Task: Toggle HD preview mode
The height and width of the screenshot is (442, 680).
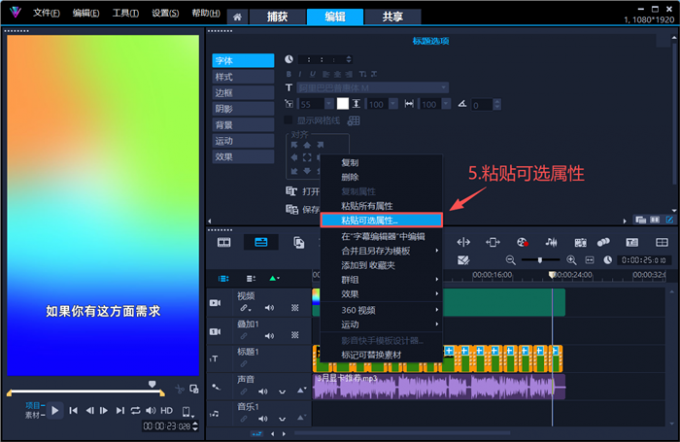Action: pyautogui.click(x=167, y=410)
